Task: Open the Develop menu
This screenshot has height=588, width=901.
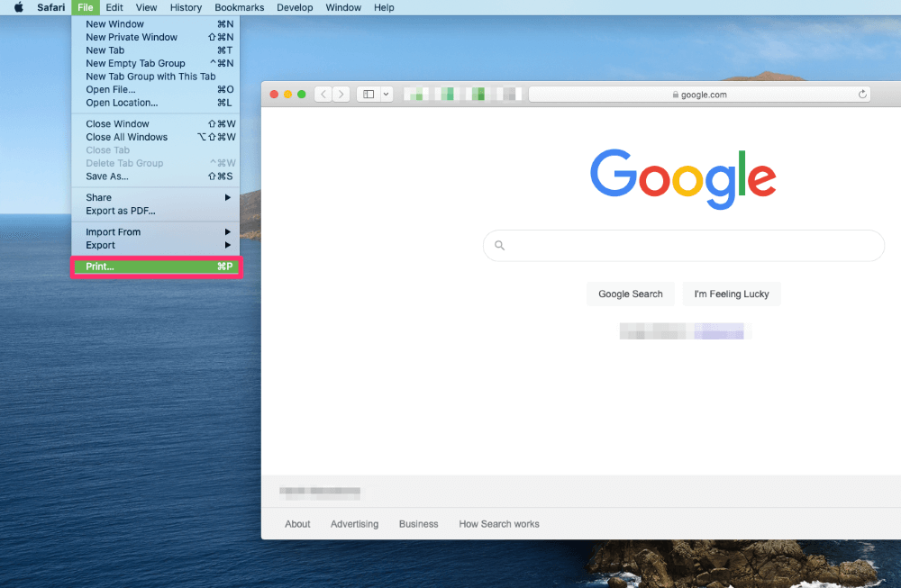Action: [x=295, y=7]
